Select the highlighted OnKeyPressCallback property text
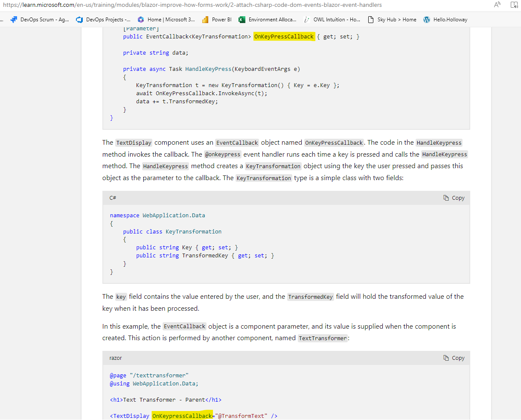The height and width of the screenshot is (420, 521). click(284, 36)
